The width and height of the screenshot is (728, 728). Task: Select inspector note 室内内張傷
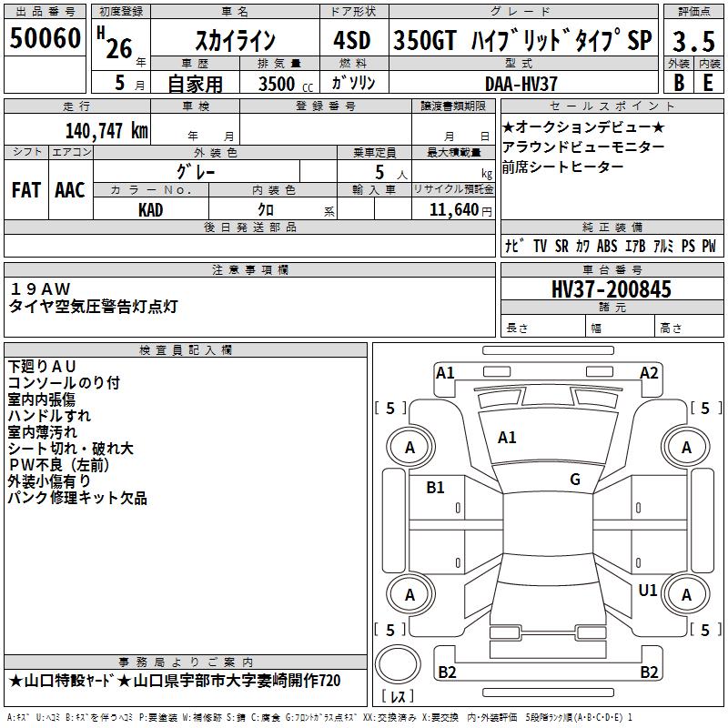point(41,399)
